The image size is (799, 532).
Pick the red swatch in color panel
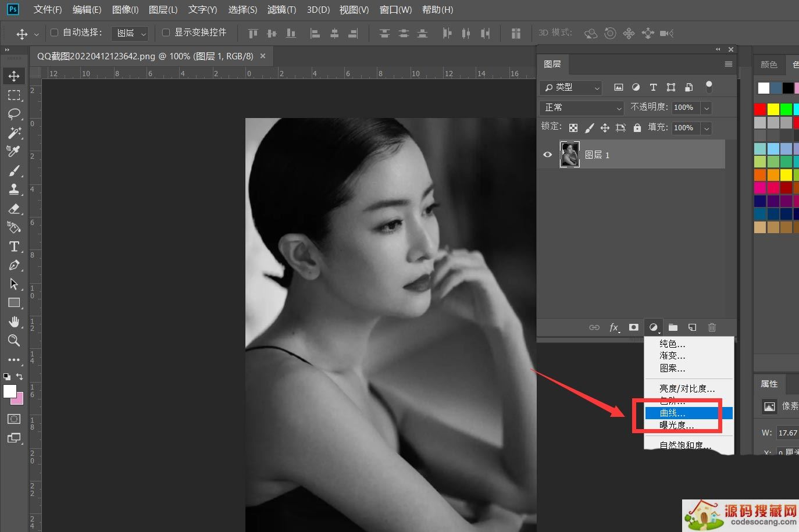click(x=759, y=109)
